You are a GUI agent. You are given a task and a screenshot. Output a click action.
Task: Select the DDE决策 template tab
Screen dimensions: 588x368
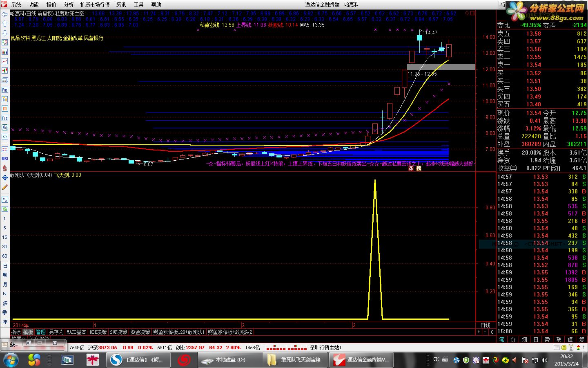[x=98, y=332]
